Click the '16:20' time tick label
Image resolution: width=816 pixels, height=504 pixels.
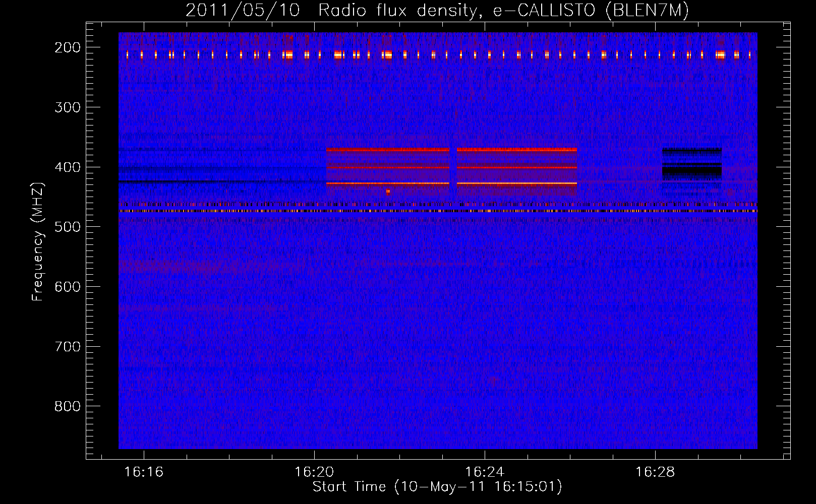coord(314,472)
